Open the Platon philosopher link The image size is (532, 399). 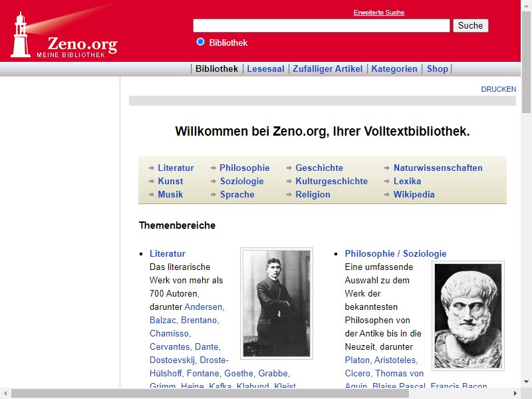coord(357,360)
